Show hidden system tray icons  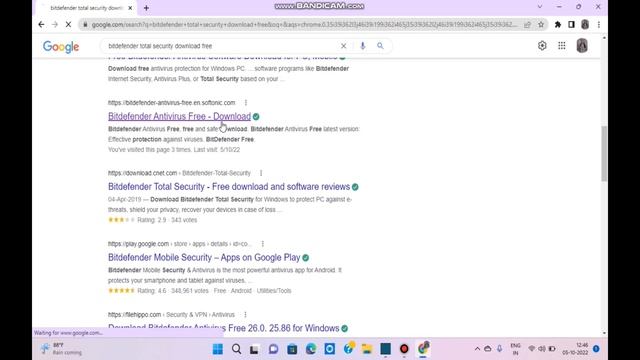[477, 349]
